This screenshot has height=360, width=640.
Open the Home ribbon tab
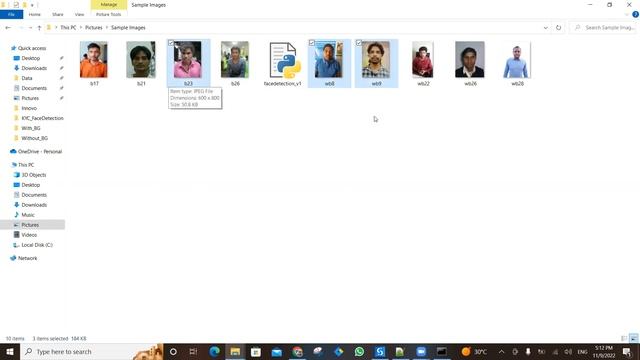[x=35, y=14]
